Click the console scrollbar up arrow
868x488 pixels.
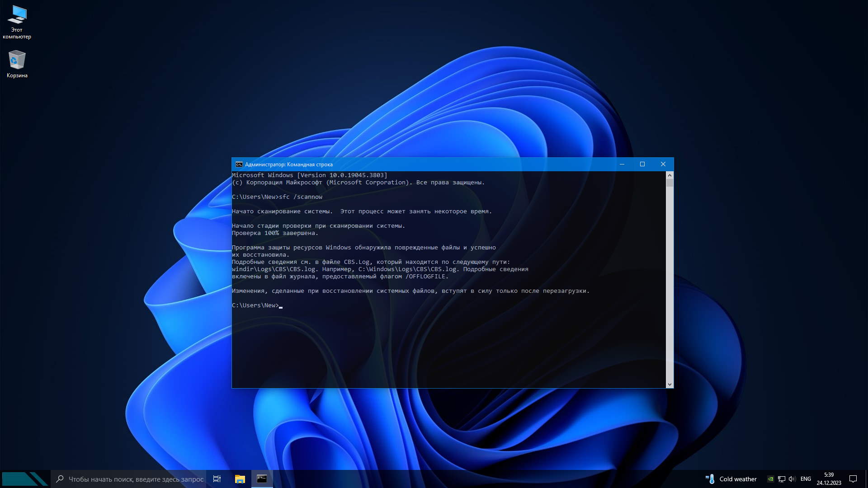pos(670,175)
